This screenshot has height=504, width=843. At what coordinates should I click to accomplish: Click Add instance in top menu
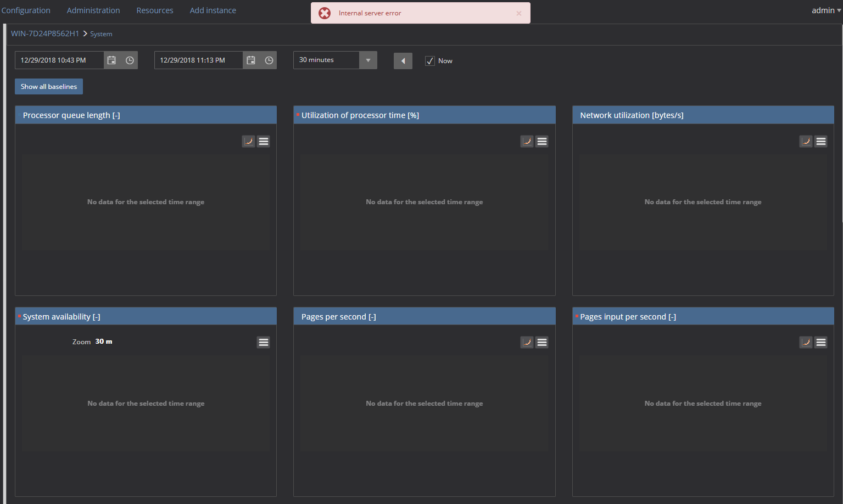(213, 10)
